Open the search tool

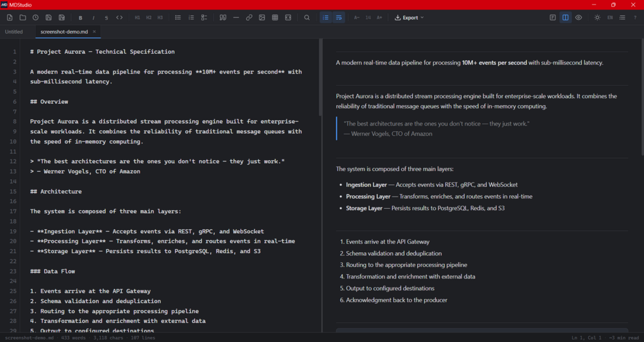click(x=307, y=18)
